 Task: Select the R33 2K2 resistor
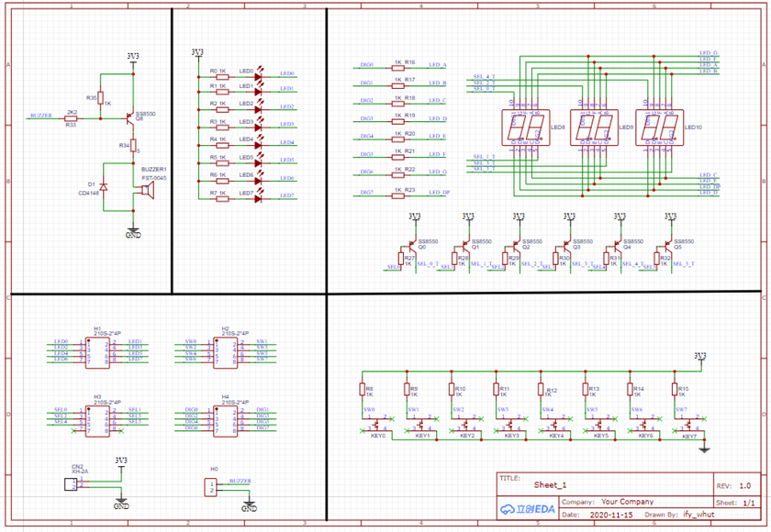coord(72,116)
